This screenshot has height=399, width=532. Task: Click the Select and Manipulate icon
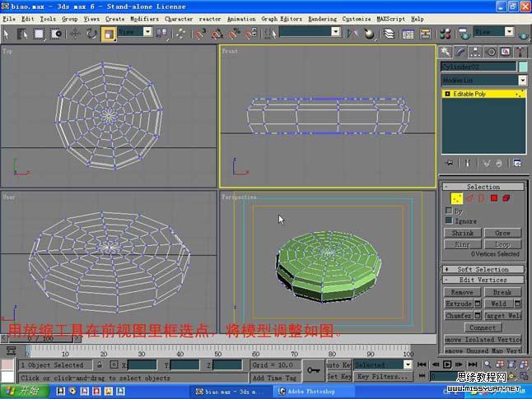[x=180, y=34]
